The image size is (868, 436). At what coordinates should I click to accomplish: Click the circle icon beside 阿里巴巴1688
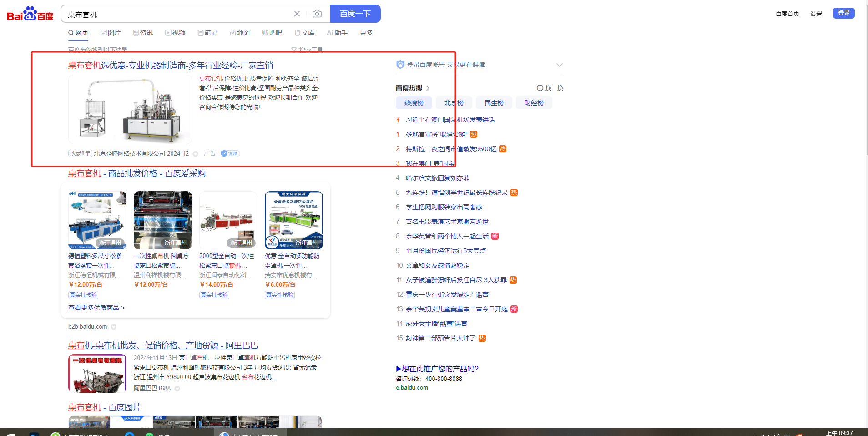coord(177,389)
